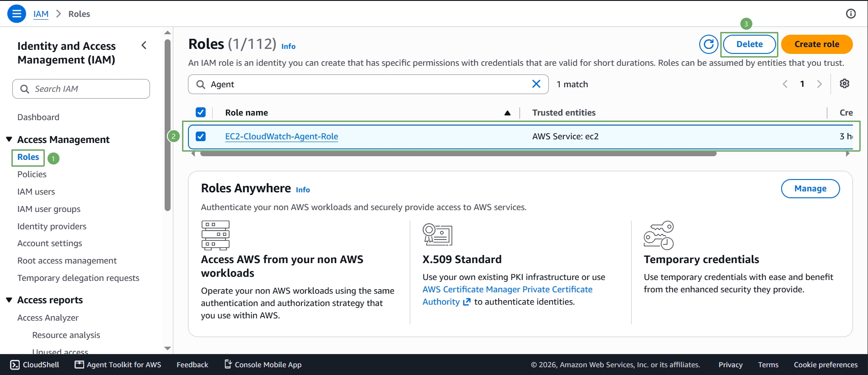Image resolution: width=868 pixels, height=375 pixels.
Task: Open the Feedback link
Action: (193, 364)
